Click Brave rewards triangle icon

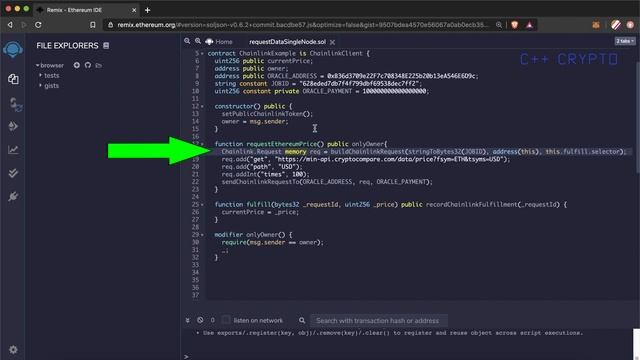tap(529, 25)
